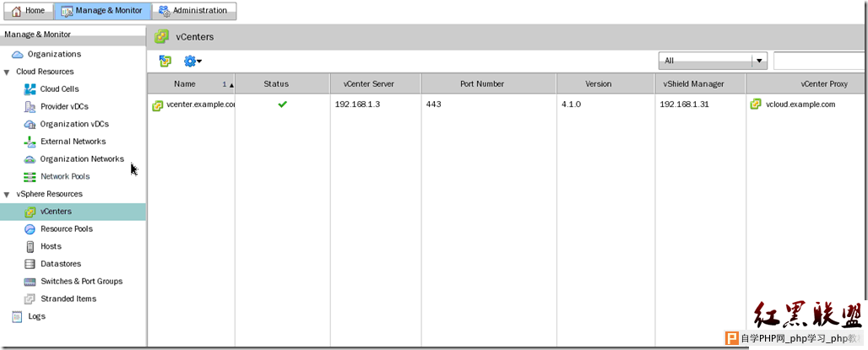Click version 4.1.0 cell
The height and width of the screenshot is (350, 868).
571,105
